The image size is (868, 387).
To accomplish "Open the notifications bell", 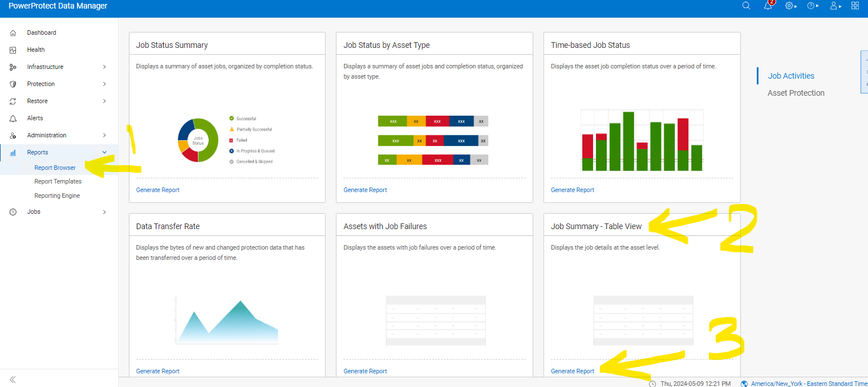I will coord(768,6).
